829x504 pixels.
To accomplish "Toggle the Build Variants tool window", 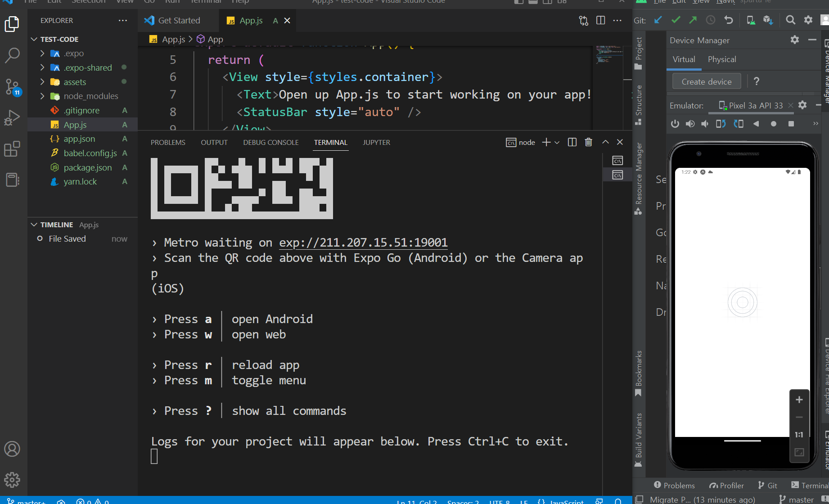I will pyautogui.click(x=639, y=440).
